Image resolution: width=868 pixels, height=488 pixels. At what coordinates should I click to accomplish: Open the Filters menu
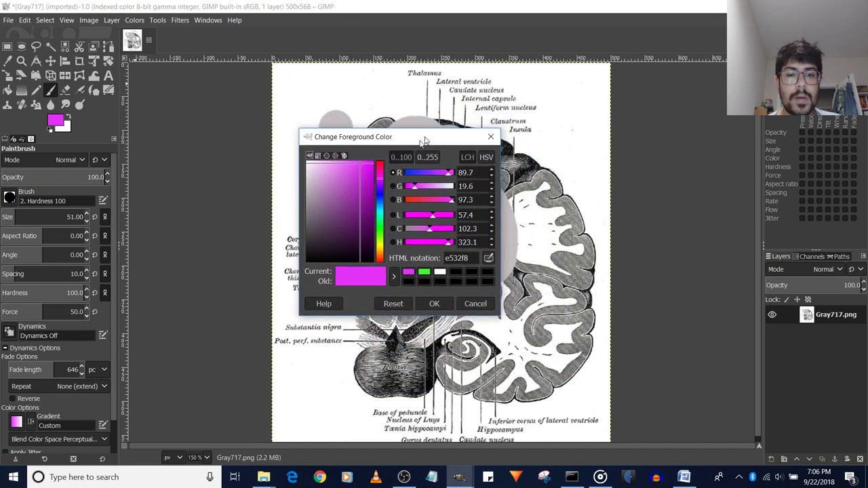point(180,20)
